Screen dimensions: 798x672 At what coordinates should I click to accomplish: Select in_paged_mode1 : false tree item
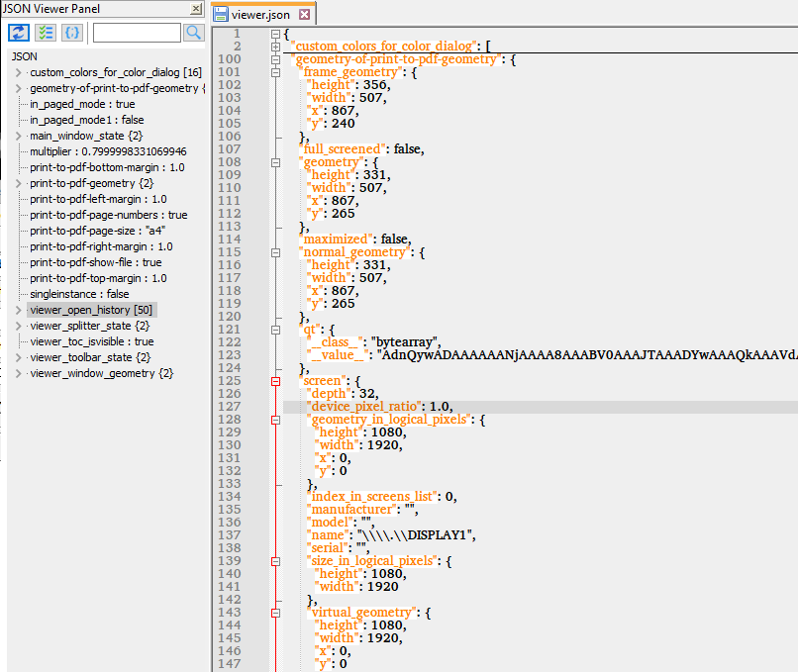[87, 120]
